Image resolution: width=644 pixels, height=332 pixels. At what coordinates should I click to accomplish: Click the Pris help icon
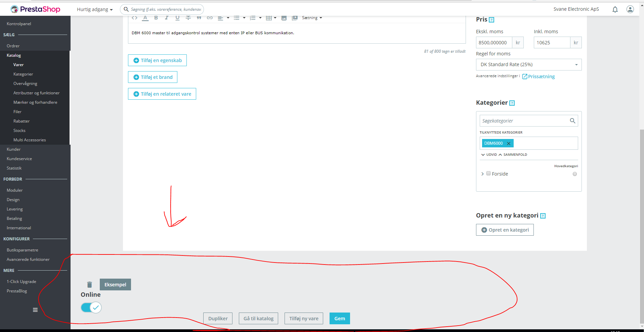coord(491,20)
